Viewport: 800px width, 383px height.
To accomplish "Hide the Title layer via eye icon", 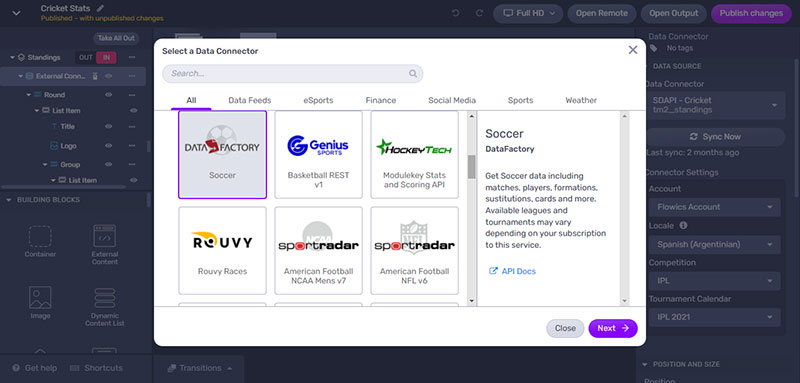I will 108,126.
